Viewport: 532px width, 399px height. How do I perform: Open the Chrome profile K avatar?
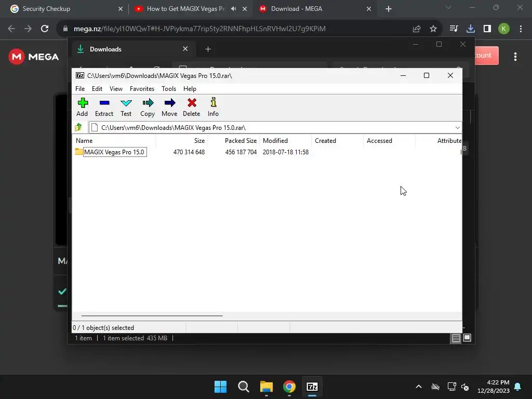click(504, 29)
